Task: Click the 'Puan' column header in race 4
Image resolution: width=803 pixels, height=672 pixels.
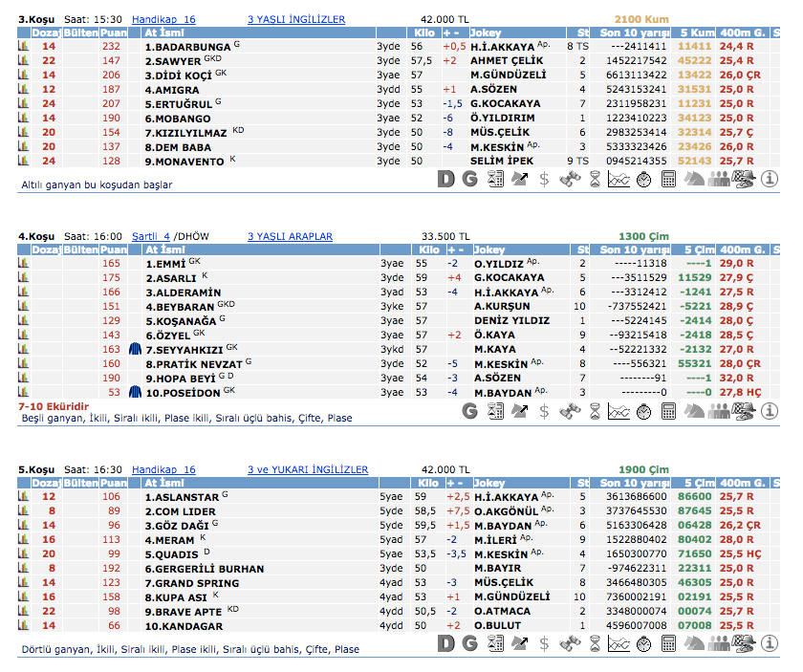Action: click(x=114, y=249)
